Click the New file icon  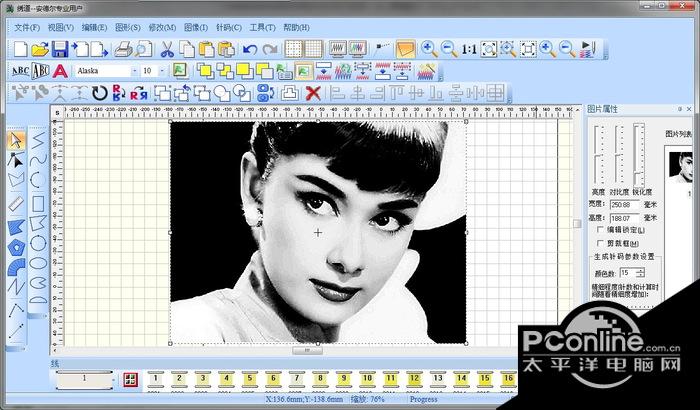(21, 49)
